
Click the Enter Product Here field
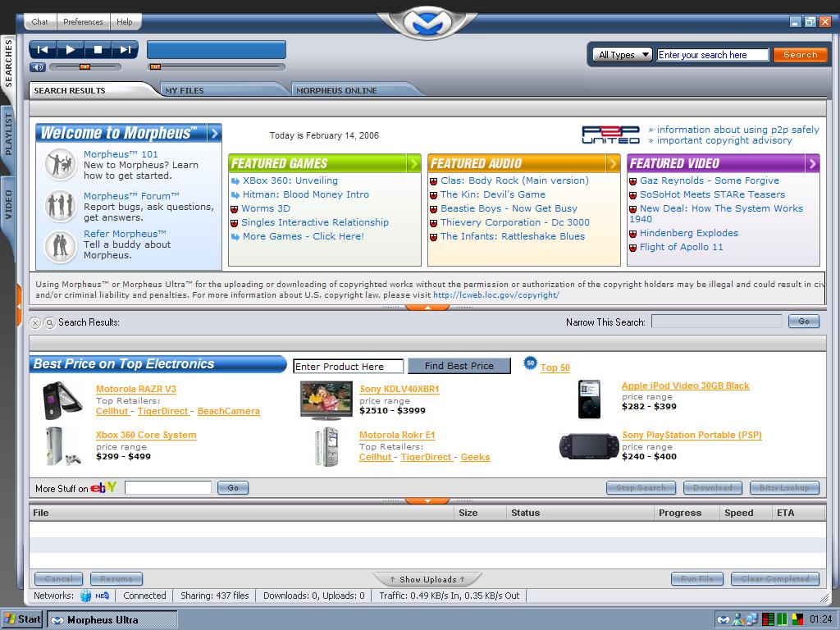[x=348, y=367]
